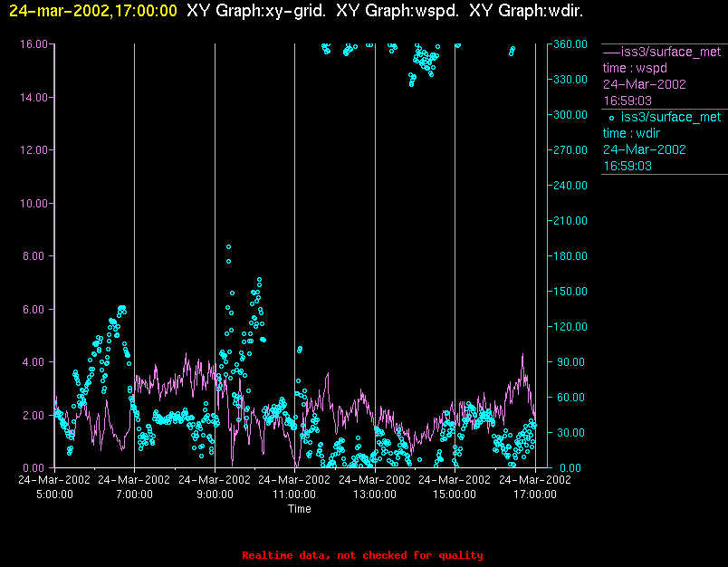Click the 30.00 wind direction axis label
Screen dimensions: 728x567
point(572,432)
